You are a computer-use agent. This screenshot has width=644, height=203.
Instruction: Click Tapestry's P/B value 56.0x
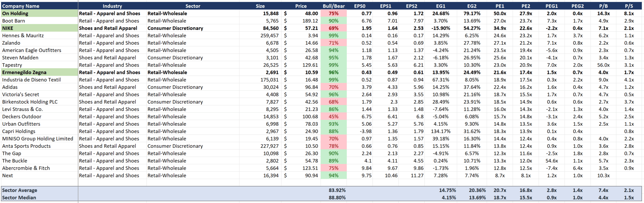(x=603, y=65)
